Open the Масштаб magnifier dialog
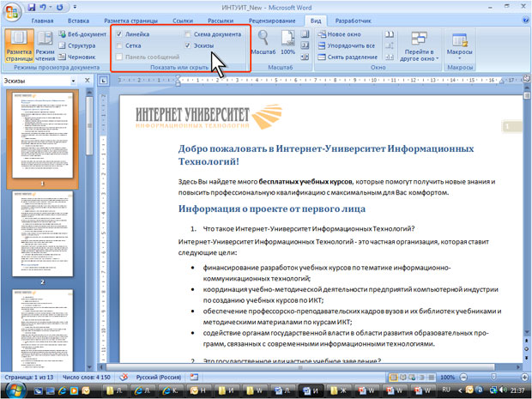Viewport: 532px width, 399px height. (x=263, y=42)
